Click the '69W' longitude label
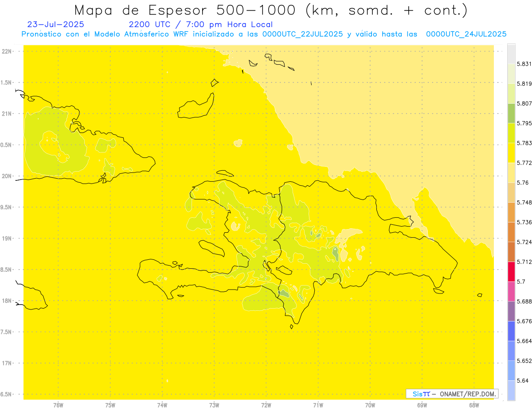The image size is (532, 411). point(422,405)
